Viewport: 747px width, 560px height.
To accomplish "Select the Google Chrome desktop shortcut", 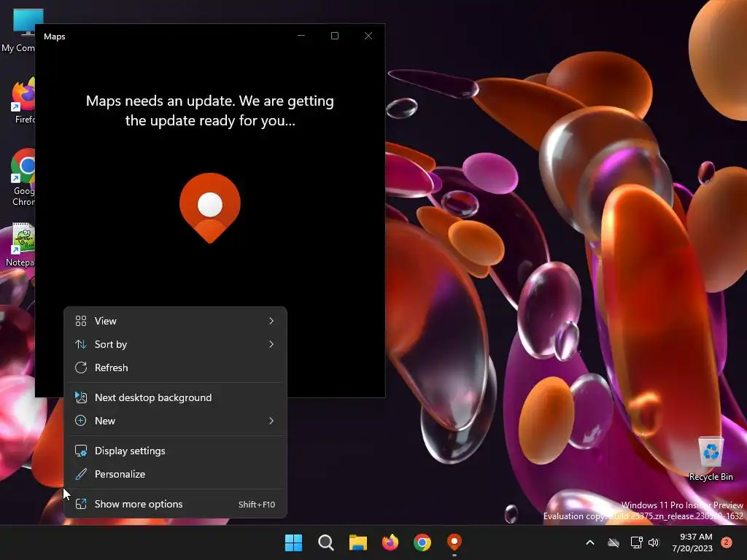I will pos(23,177).
